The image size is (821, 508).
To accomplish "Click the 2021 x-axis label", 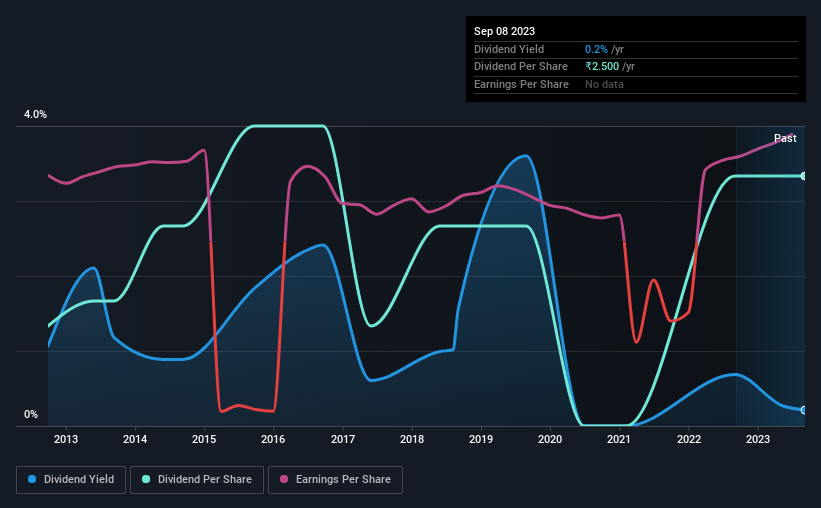I will (x=619, y=439).
